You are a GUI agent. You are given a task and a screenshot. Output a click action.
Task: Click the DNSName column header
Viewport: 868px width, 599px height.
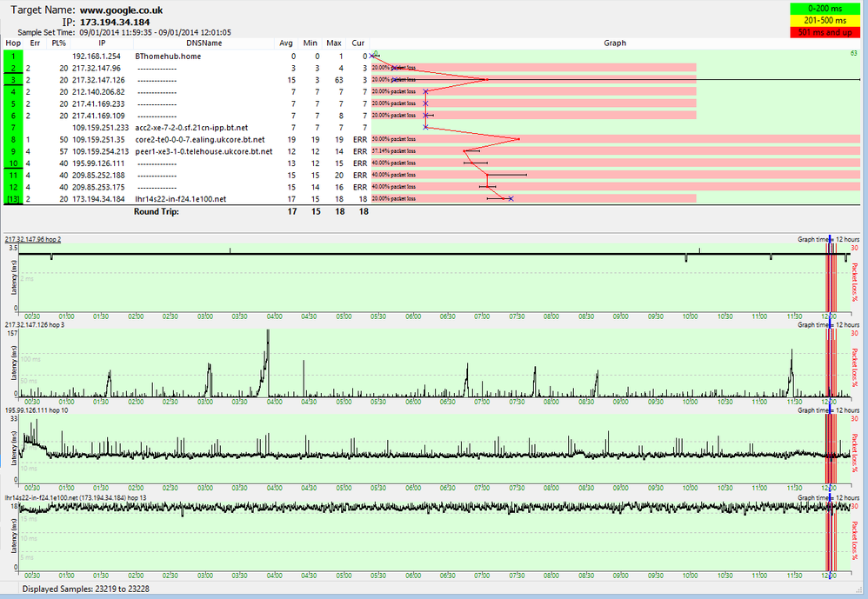[x=204, y=43]
